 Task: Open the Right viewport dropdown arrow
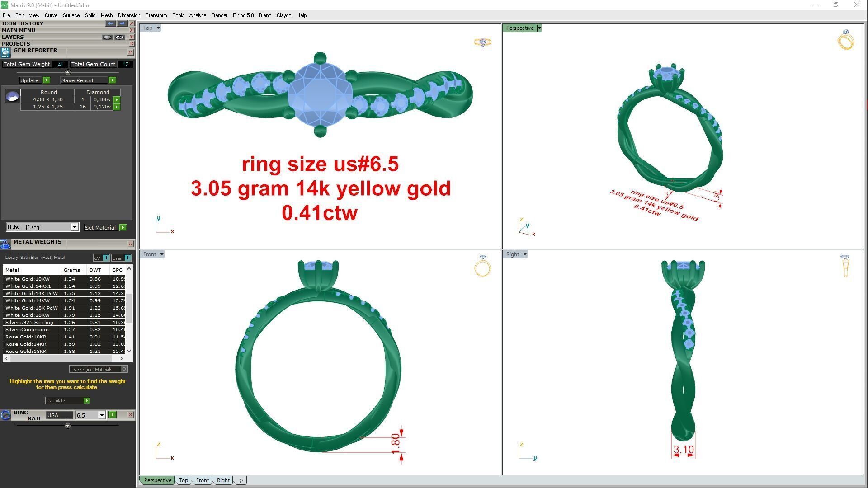click(x=524, y=254)
